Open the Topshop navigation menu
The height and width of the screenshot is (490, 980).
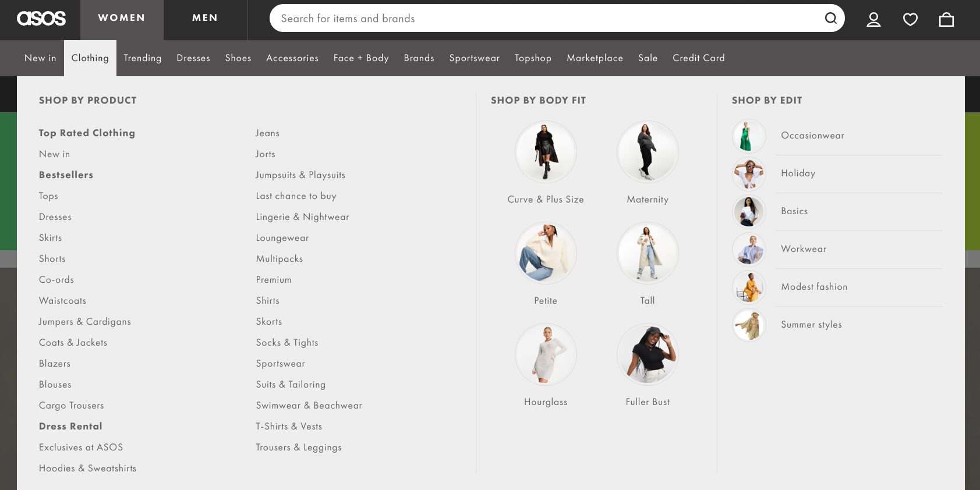click(x=533, y=58)
